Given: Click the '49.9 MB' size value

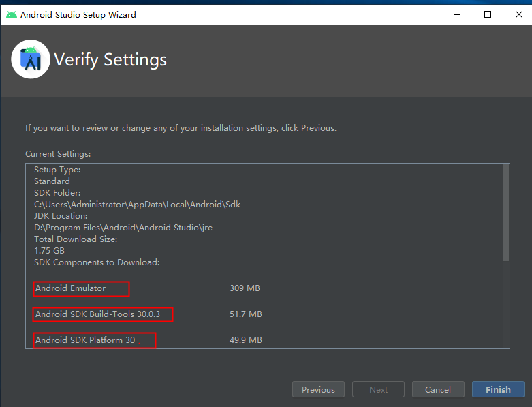Looking at the screenshot, I should 246,340.
